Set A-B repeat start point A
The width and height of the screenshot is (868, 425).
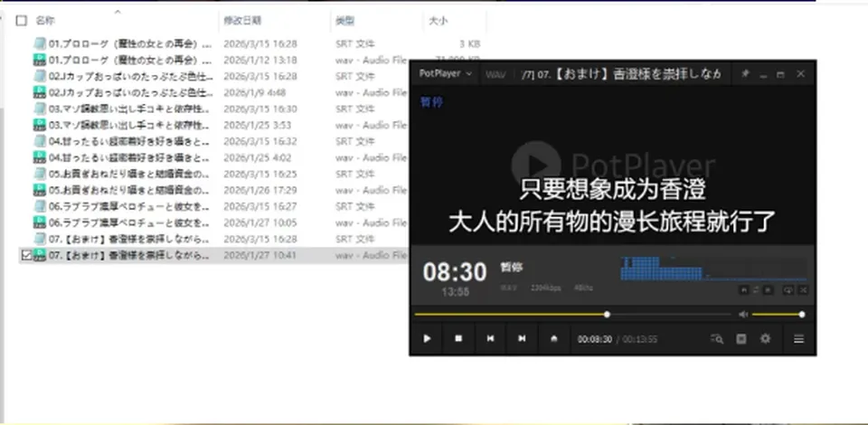click(x=743, y=290)
